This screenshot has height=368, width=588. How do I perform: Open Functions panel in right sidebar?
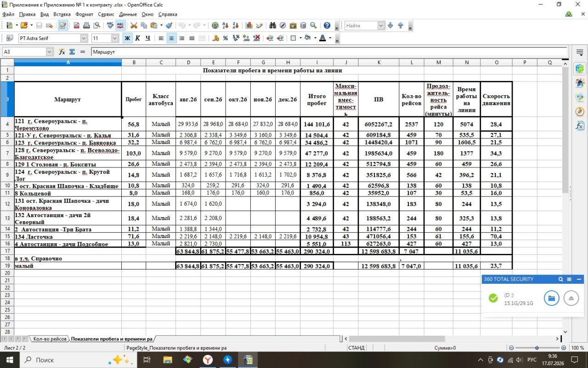(x=580, y=126)
